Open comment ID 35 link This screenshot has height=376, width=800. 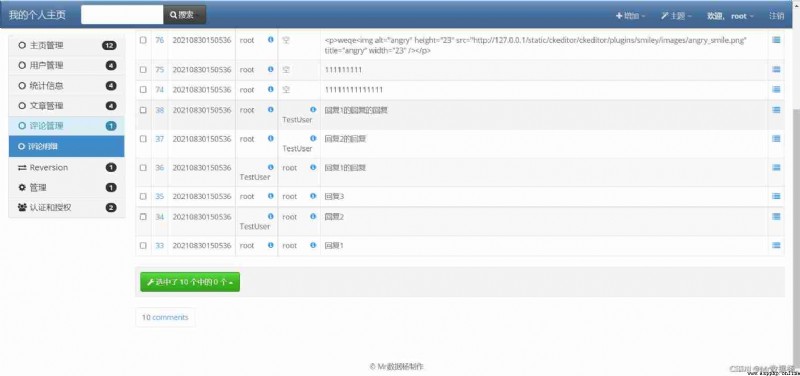click(x=160, y=196)
